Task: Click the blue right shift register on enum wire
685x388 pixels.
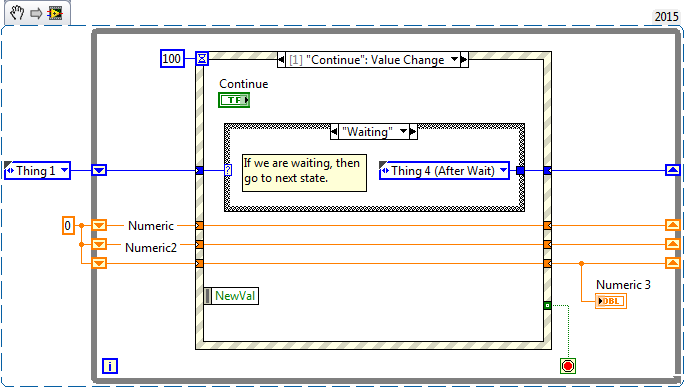Action: coord(673,170)
